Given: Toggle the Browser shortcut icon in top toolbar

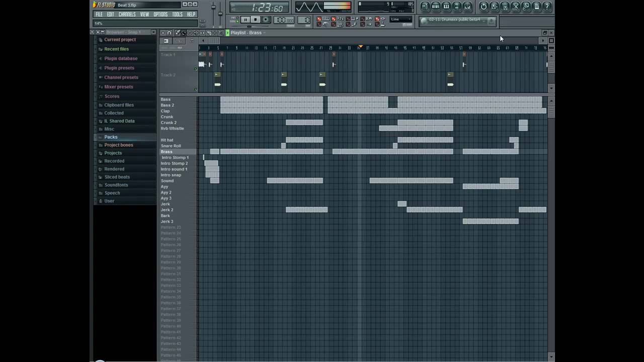Looking at the screenshot, I should pyautogui.click(x=457, y=7).
